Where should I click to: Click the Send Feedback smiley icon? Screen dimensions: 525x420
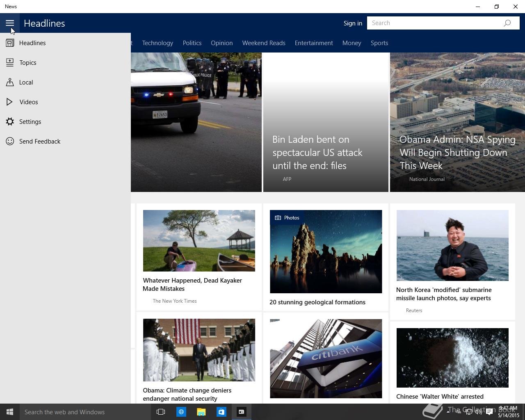tap(10, 141)
